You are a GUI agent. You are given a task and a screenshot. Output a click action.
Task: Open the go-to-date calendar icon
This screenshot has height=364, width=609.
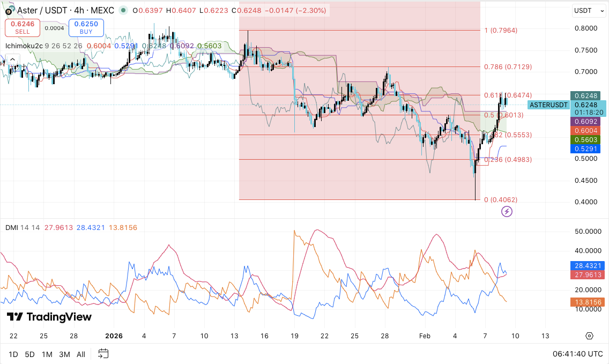coord(103,354)
